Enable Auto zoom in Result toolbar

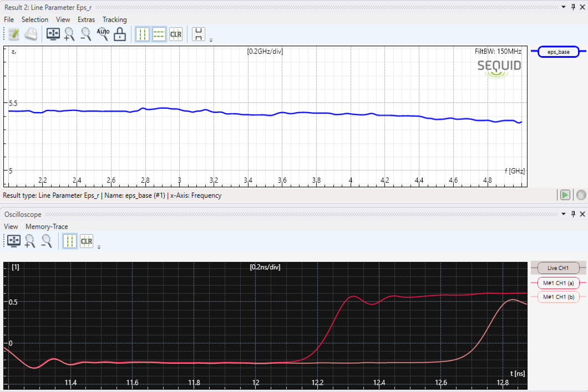click(103, 34)
